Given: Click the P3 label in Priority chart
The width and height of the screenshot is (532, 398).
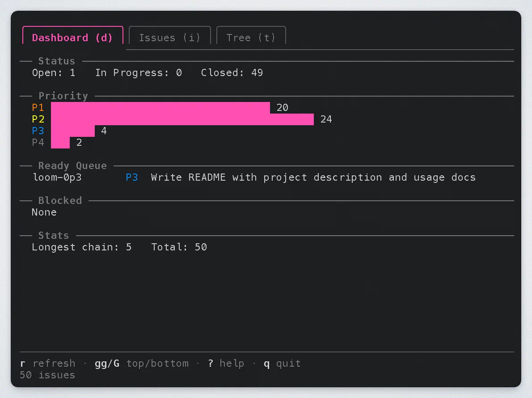Looking at the screenshot, I should click(38, 131).
